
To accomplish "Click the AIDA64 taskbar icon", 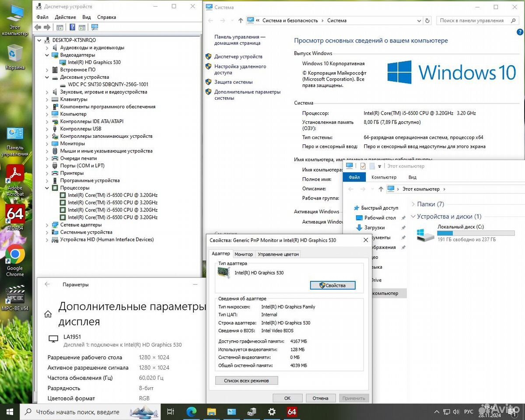I will click(x=292, y=412).
